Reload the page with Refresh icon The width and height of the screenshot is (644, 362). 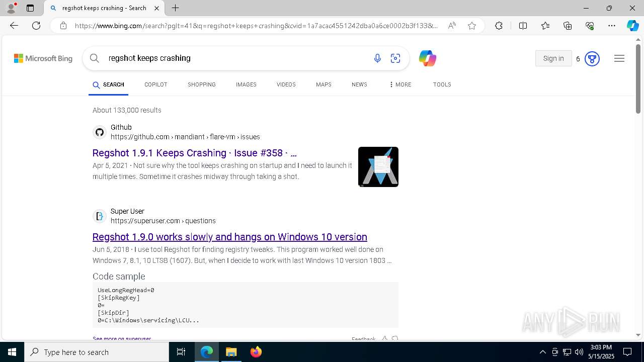pyautogui.click(x=36, y=26)
